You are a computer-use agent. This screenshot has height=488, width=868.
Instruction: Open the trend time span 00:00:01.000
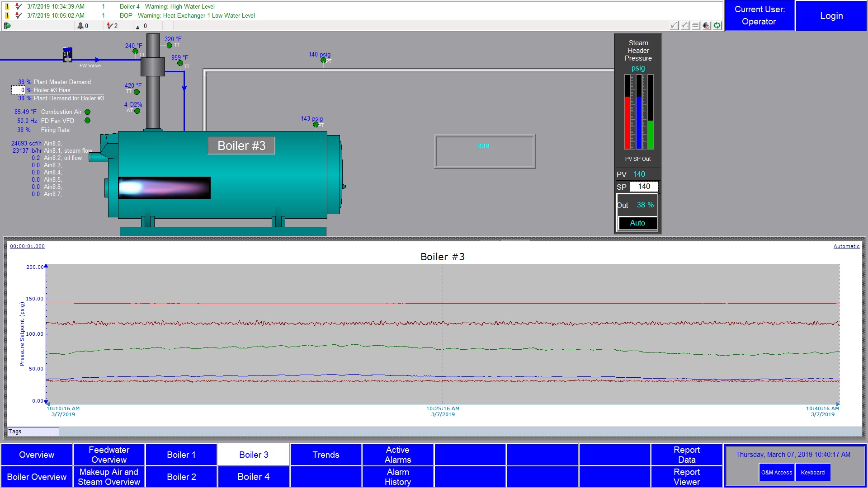point(28,246)
